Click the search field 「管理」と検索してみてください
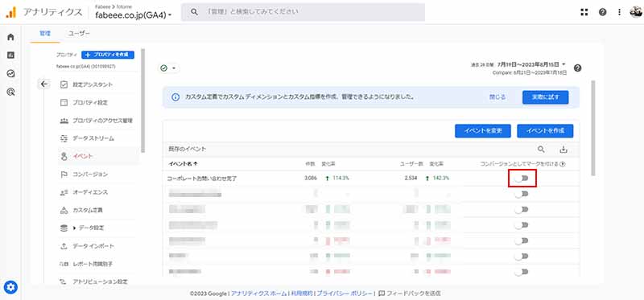644x300 pixels. (x=303, y=12)
